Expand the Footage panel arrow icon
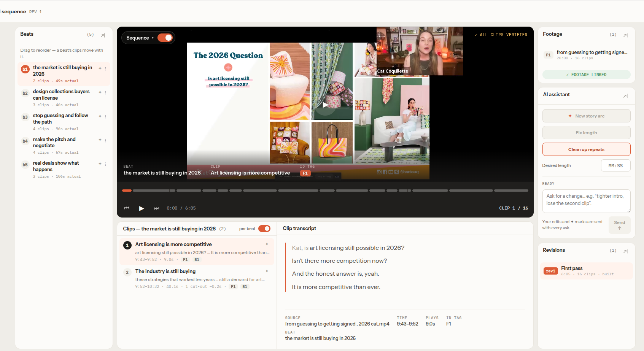The width and height of the screenshot is (644, 351). point(625,35)
